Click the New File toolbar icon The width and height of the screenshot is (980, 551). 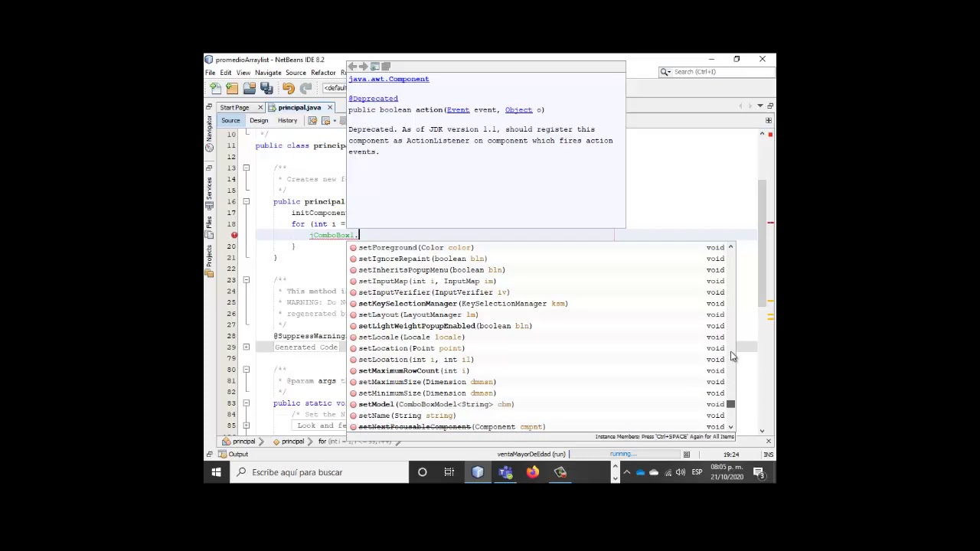[x=215, y=89]
